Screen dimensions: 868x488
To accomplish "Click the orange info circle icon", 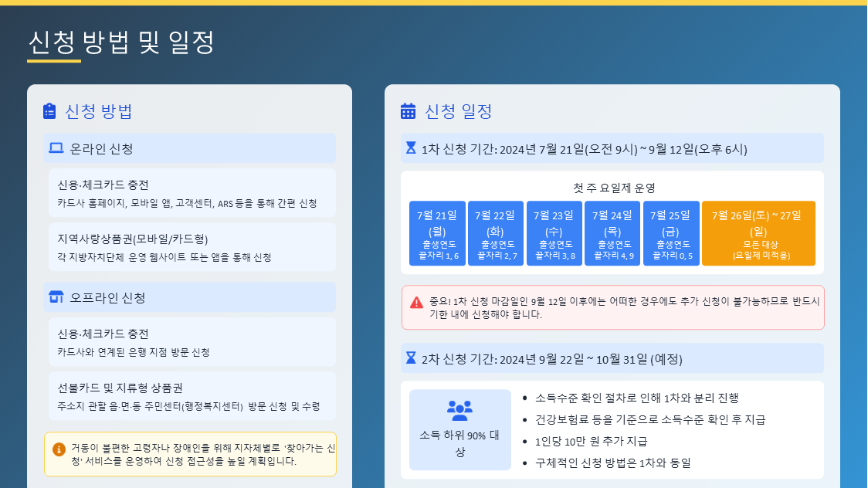I will click(59, 449).
